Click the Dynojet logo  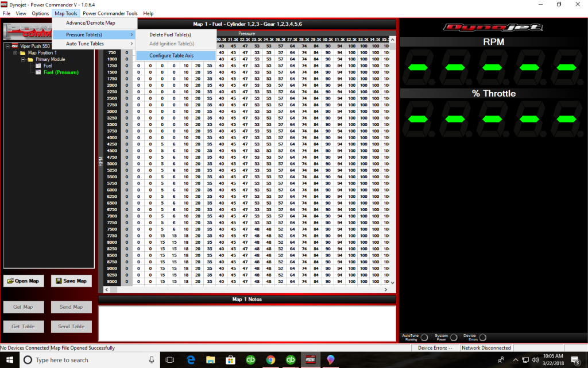click(493, 28)
